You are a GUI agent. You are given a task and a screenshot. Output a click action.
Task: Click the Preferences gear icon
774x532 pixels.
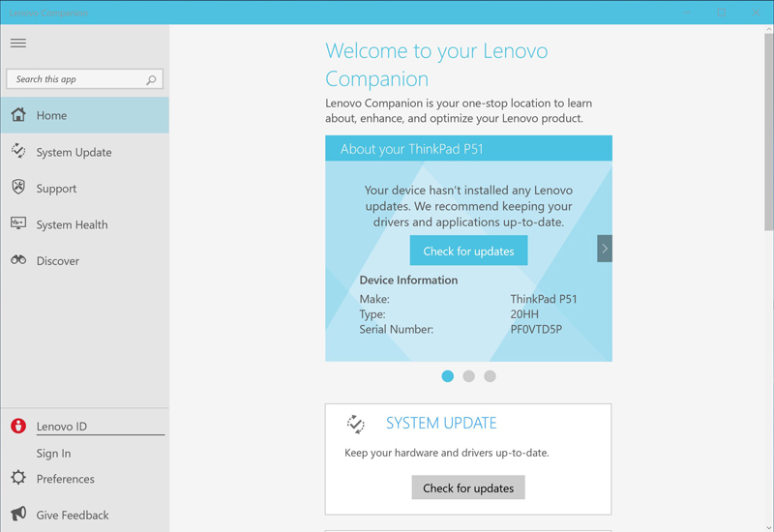coord(18,478)
